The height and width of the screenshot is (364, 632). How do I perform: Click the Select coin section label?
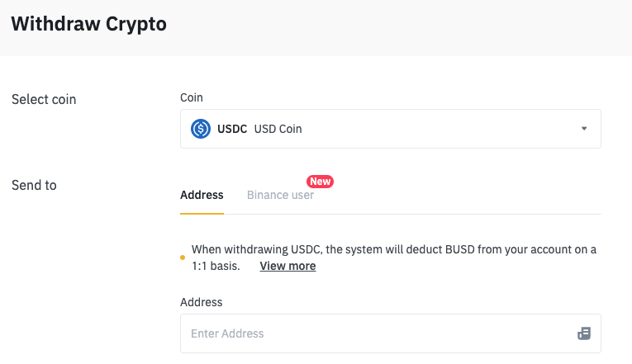click(x=44, y=99)
